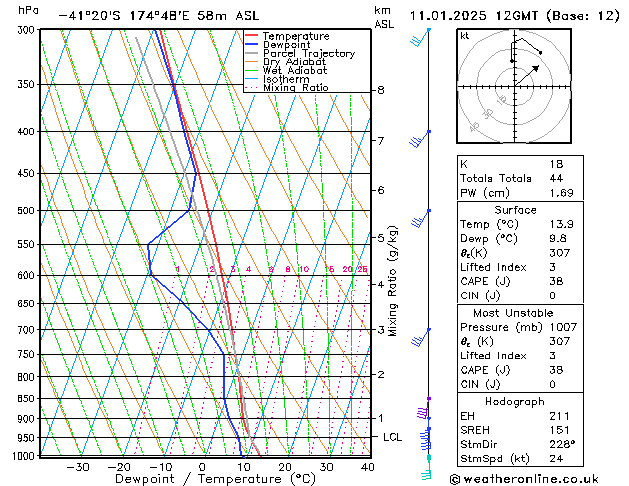Click the -30 temperature axis label
629x486 pixels.
click(78, 467)
